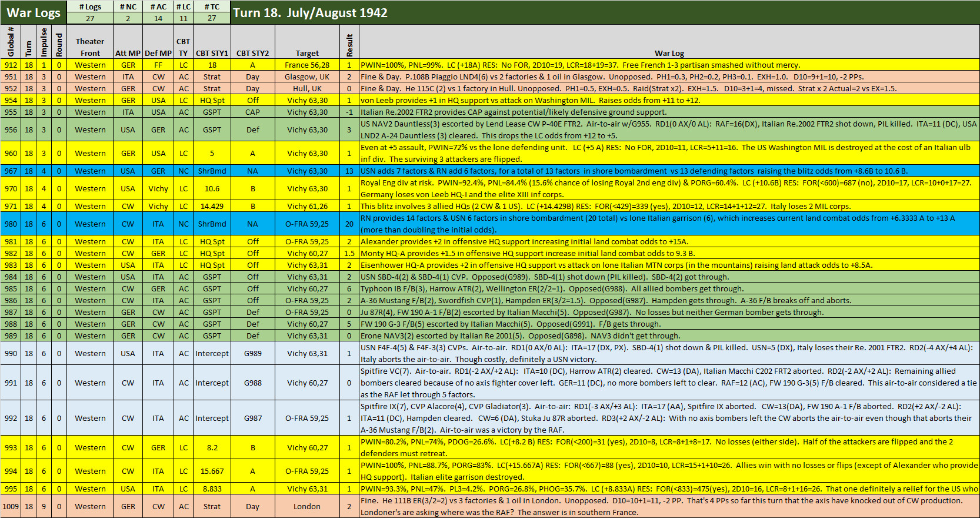Click the war log starting "von Leeb provides +1"
The width and height of the screenshot is (980, 518).
[x=669, y=100]
